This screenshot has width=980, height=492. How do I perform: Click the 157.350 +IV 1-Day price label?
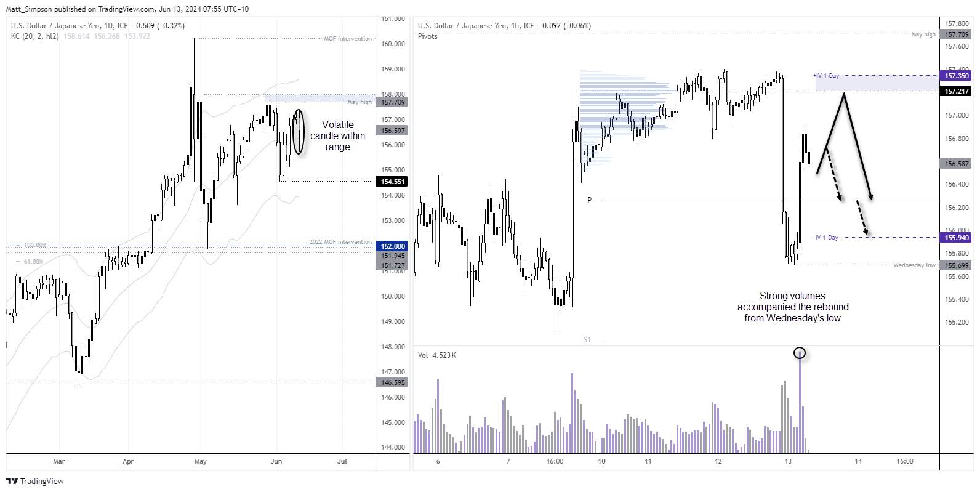[957, 76]
